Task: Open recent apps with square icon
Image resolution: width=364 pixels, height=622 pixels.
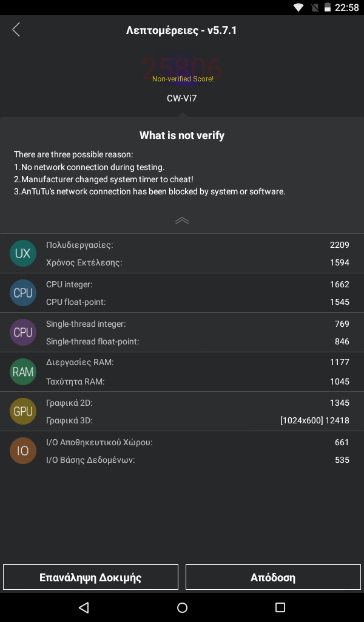Action: 280,607
